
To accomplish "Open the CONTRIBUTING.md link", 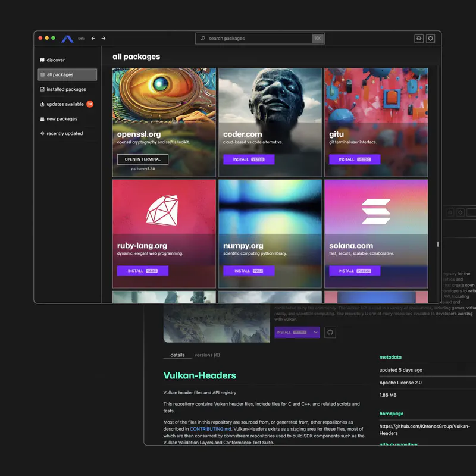I will (x=211, y=429).
